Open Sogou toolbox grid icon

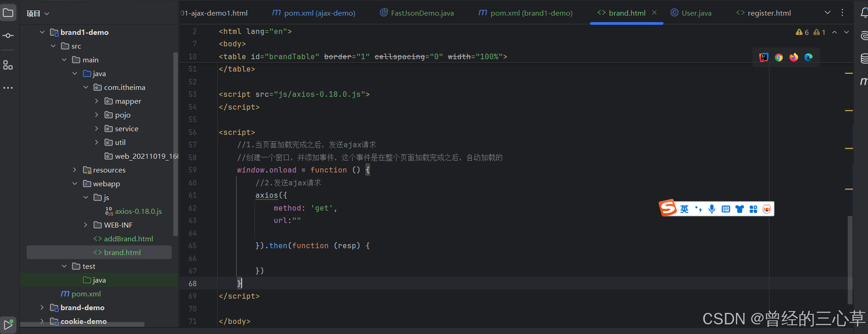point(753,209)
